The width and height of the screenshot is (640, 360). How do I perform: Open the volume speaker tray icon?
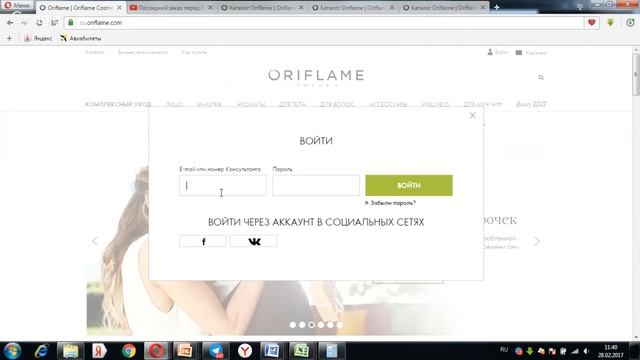point(586,351)
